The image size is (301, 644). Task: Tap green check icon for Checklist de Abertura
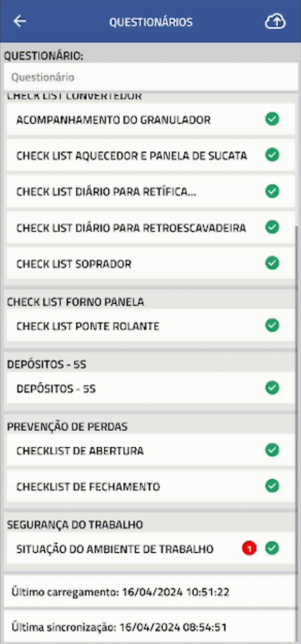[x=272, y=450]
